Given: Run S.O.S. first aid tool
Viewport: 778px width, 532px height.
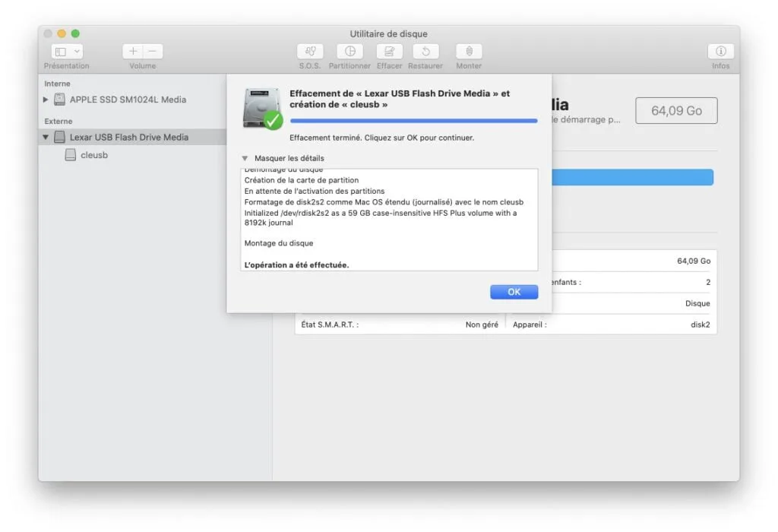Looking at the screenshot, I should point(310,51).
